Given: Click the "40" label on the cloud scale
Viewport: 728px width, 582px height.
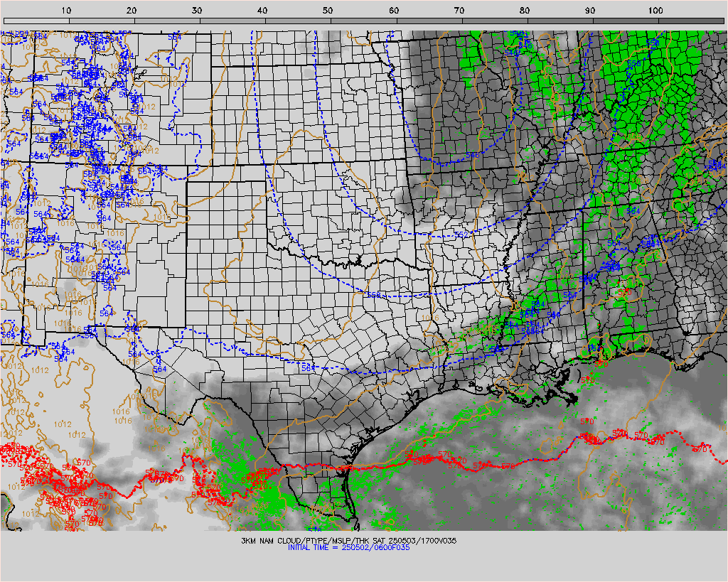Looking at the screenshot, I should [263, 10].
